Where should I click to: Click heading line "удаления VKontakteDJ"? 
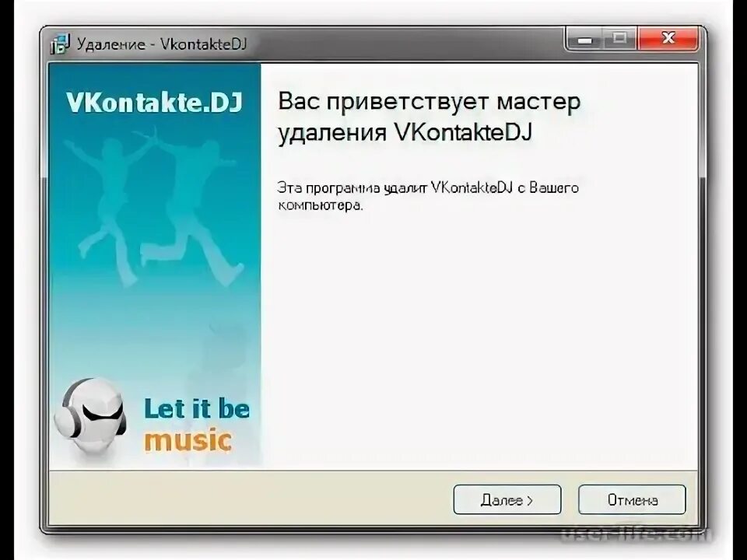coord(405,132)
